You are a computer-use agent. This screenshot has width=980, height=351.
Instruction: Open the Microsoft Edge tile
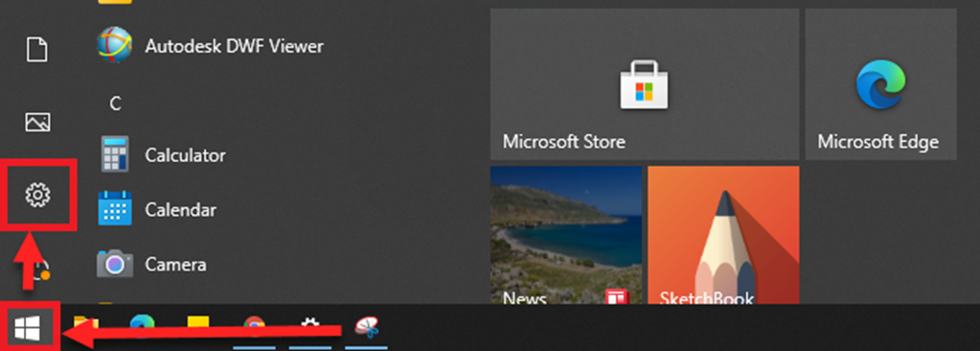pos(880,83)
